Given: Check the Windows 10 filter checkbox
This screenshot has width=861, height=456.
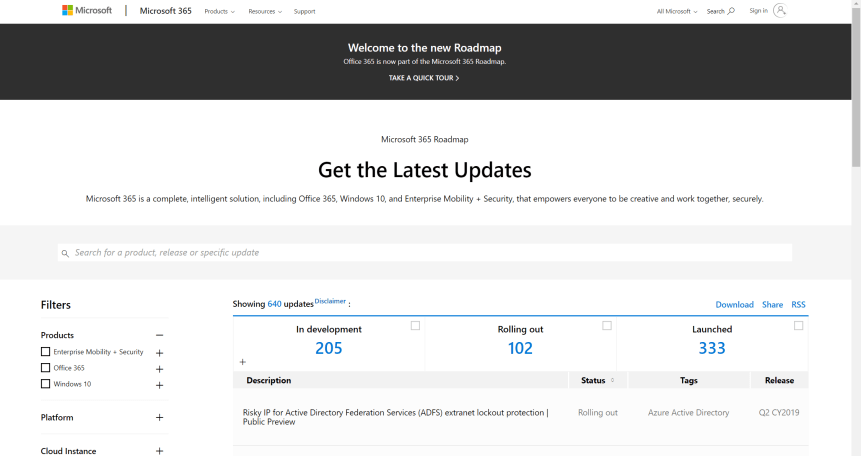Looking at the screenshot, I should pos(45,384).
